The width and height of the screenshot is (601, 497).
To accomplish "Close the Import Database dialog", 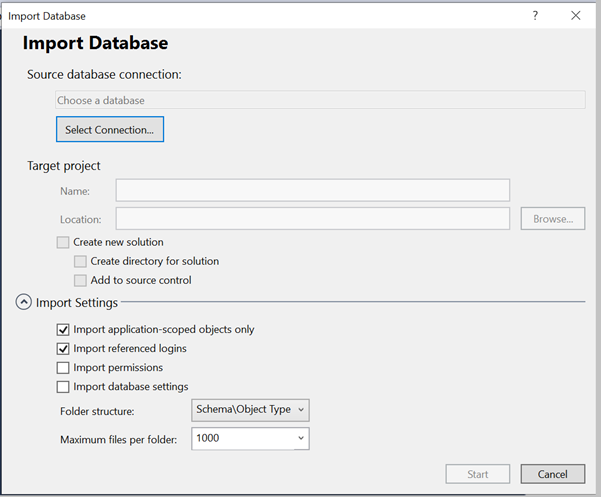I will (x=575, y=16).
